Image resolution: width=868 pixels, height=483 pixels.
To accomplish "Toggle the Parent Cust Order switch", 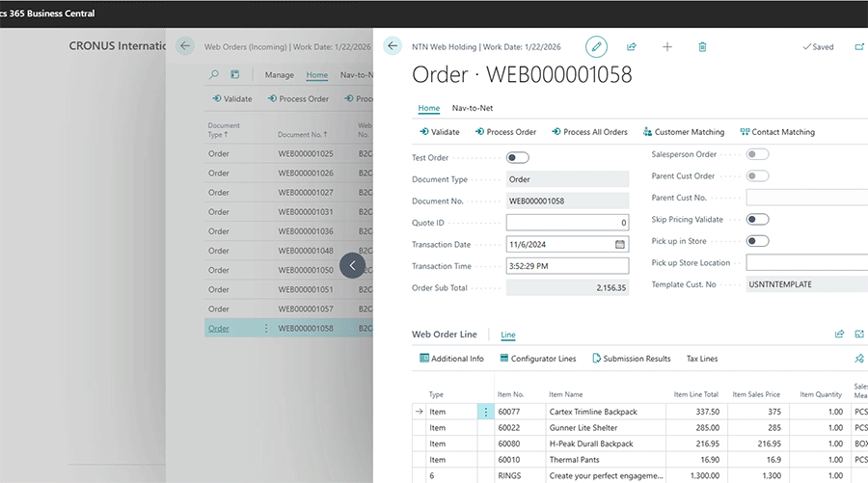I will point(757,175).
